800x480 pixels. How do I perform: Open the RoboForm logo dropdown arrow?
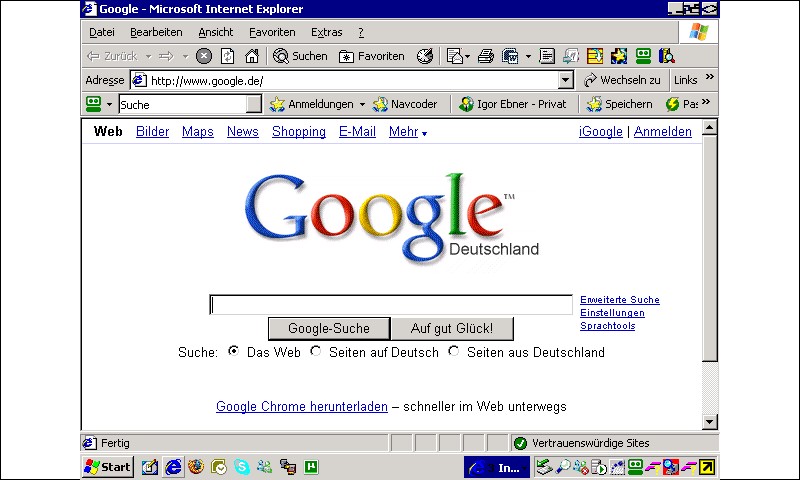pyautogui.click(x=109, y=105)
